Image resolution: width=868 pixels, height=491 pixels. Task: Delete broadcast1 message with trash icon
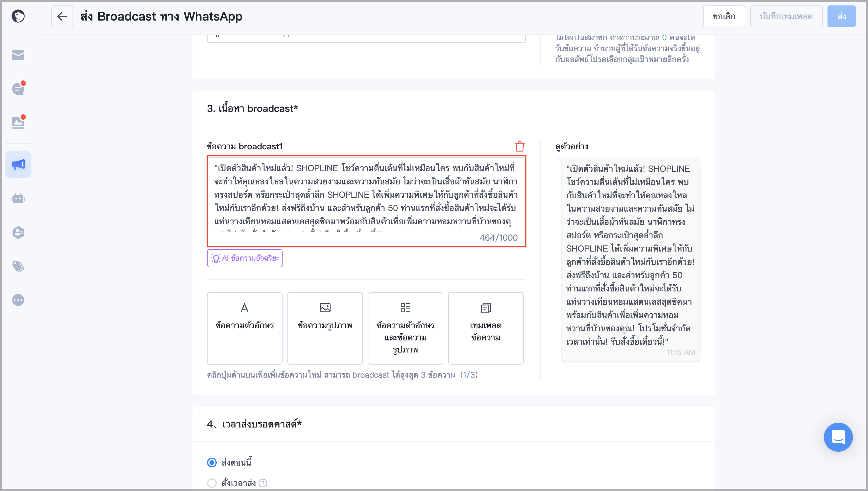[x=520, y=146]
